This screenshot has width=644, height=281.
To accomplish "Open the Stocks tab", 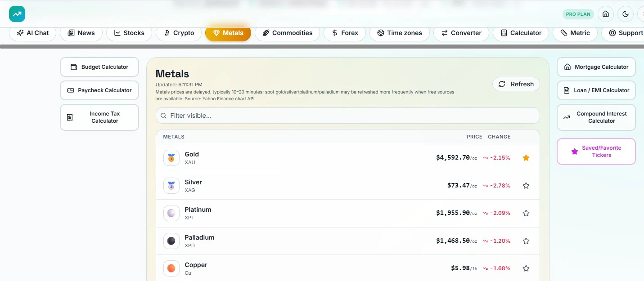I will pos(129,33).
